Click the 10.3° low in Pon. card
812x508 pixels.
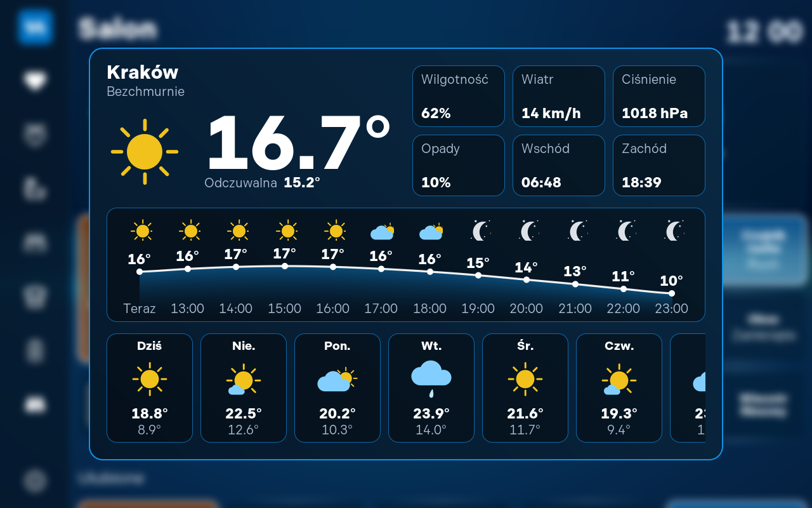coord(337,430)
